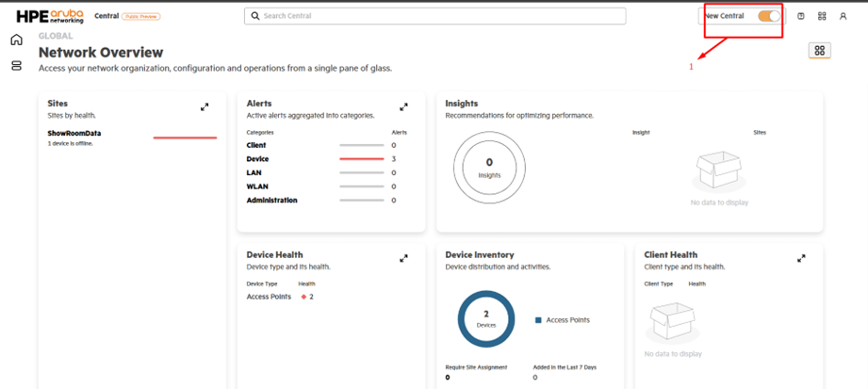Click the '1 device is offline.' text

(71, 144)
